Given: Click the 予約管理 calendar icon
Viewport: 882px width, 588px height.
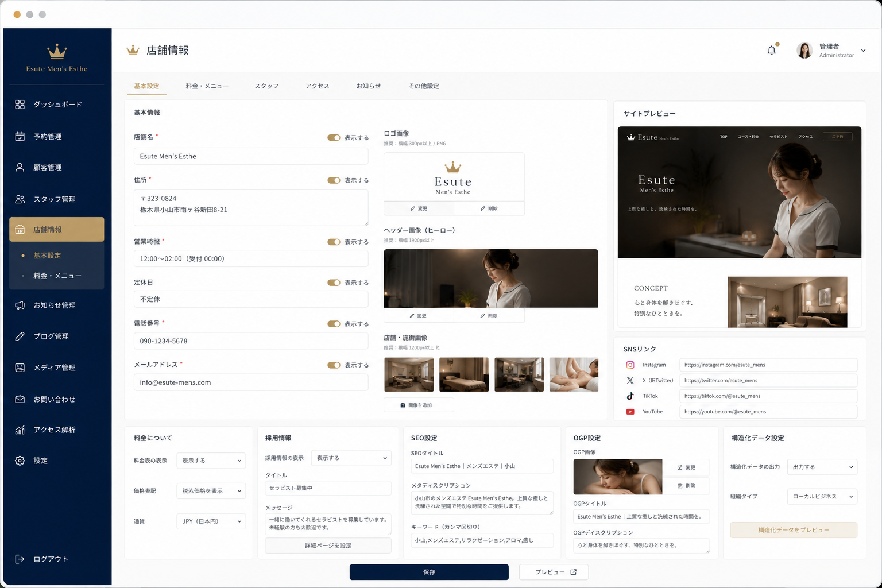Looking at the screenshot, I should [20, 137].
